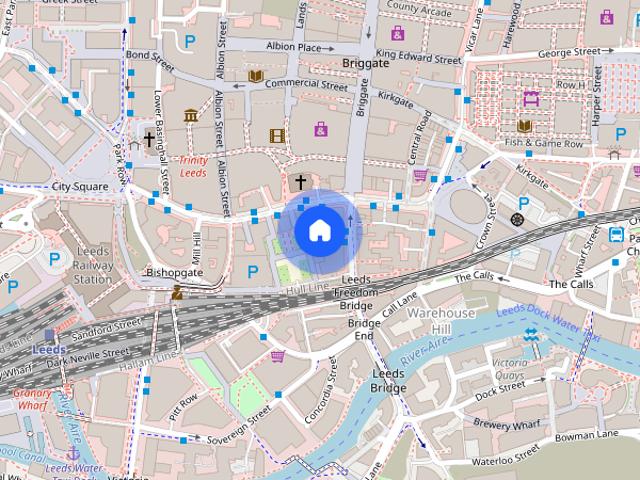Viewport: 640px width, 480px height.
Task: Select the shopping cart icon near Concordia Street
Action: click(277, 356)
